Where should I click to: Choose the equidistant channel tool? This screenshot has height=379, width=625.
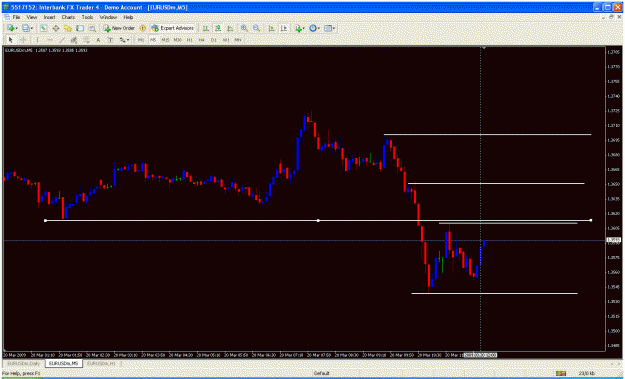[74, 39]
